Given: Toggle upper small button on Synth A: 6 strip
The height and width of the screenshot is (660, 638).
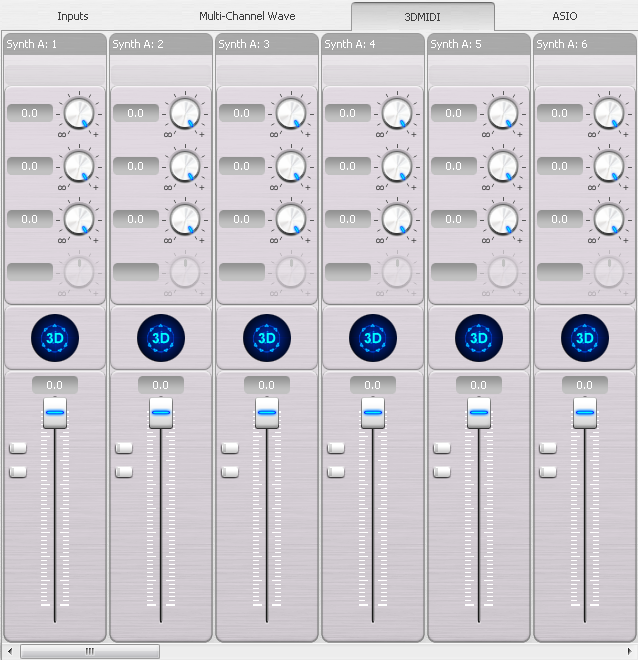Looking at the screenshot, I should [x=548, y=448].
